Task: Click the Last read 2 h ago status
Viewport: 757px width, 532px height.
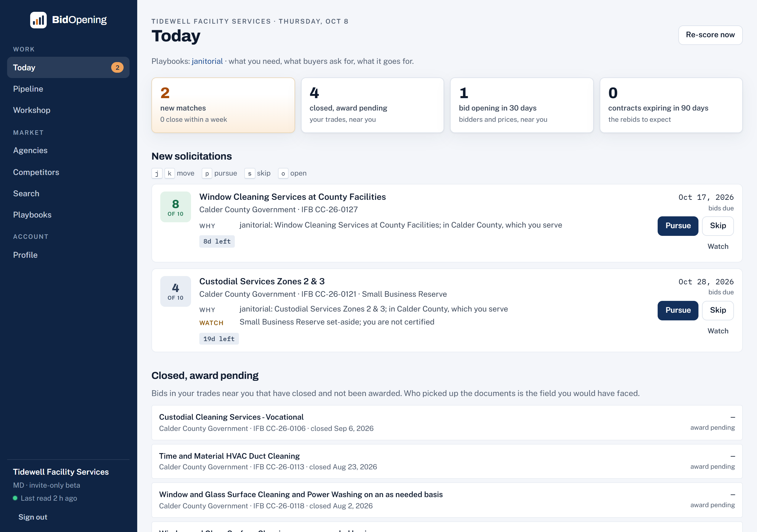Action: pos(45,498)
